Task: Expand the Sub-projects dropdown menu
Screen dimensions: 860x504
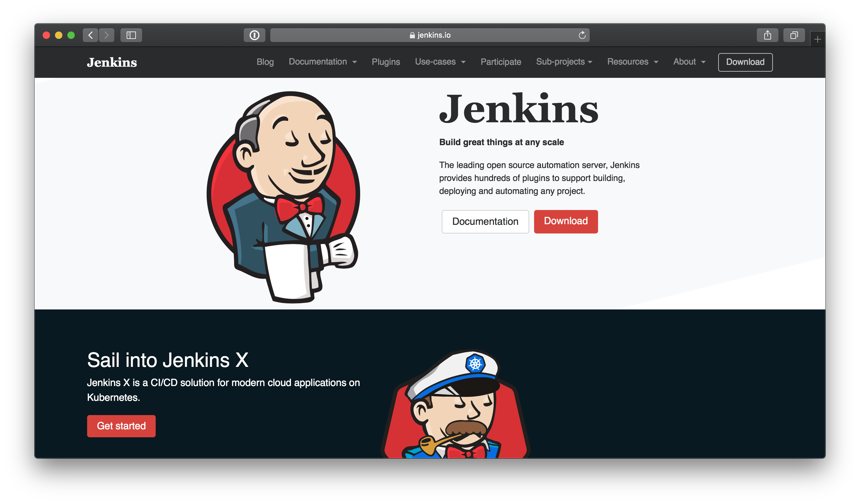Action: click(564, 62)
